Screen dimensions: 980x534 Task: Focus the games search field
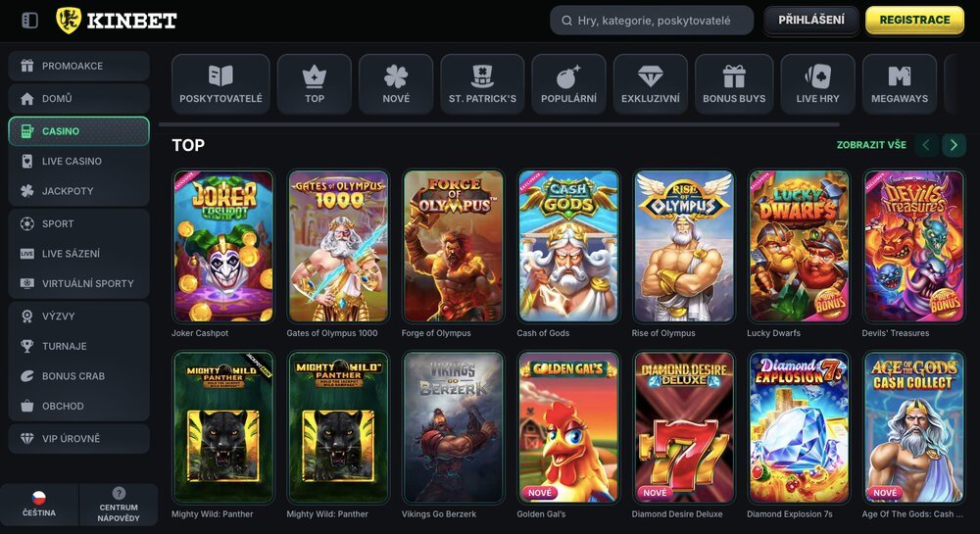(x=652, y=21)
